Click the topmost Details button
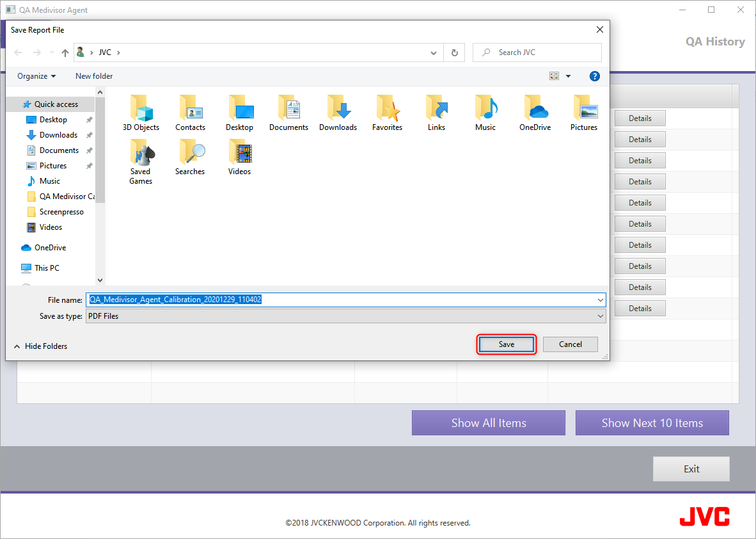 pyautogui.click(x=640, y=118)
